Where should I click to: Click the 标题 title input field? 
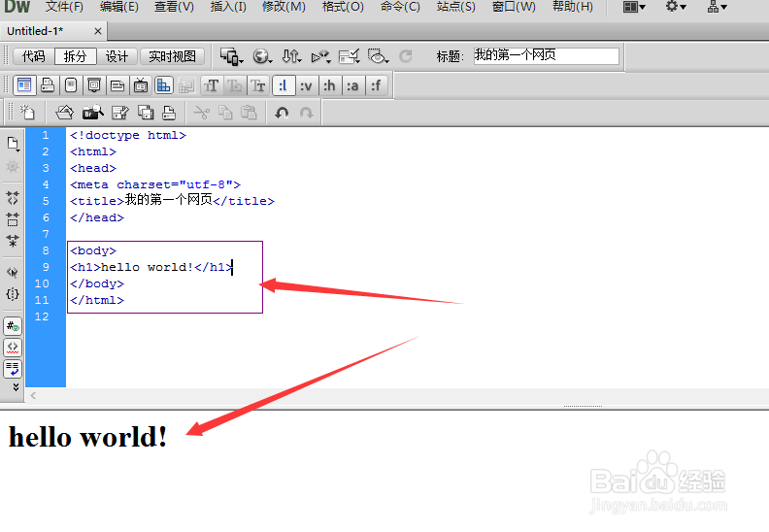[546, 56]
